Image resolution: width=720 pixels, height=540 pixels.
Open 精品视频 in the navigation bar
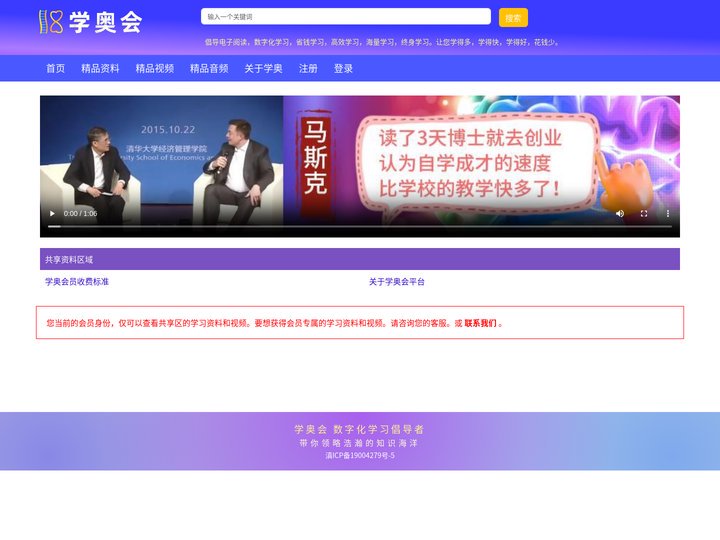tap(155, 68)
